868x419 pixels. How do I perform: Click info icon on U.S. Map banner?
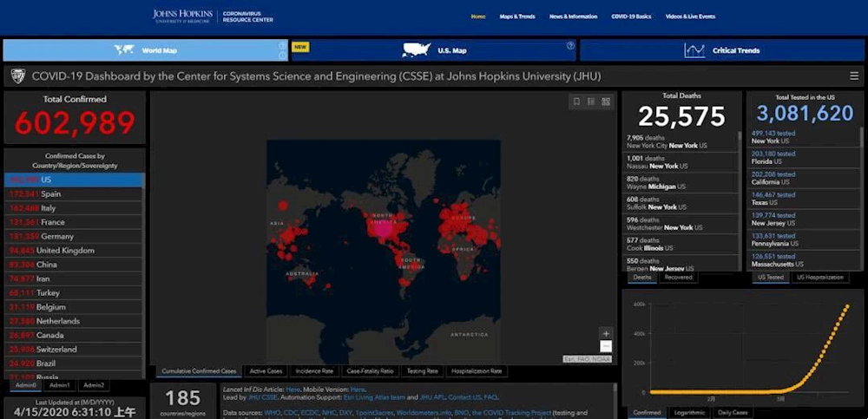570,46
